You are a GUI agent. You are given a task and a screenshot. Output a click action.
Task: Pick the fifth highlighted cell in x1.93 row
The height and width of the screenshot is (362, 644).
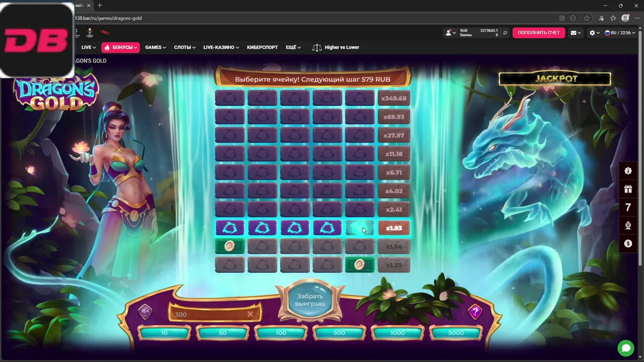(360, 228)
